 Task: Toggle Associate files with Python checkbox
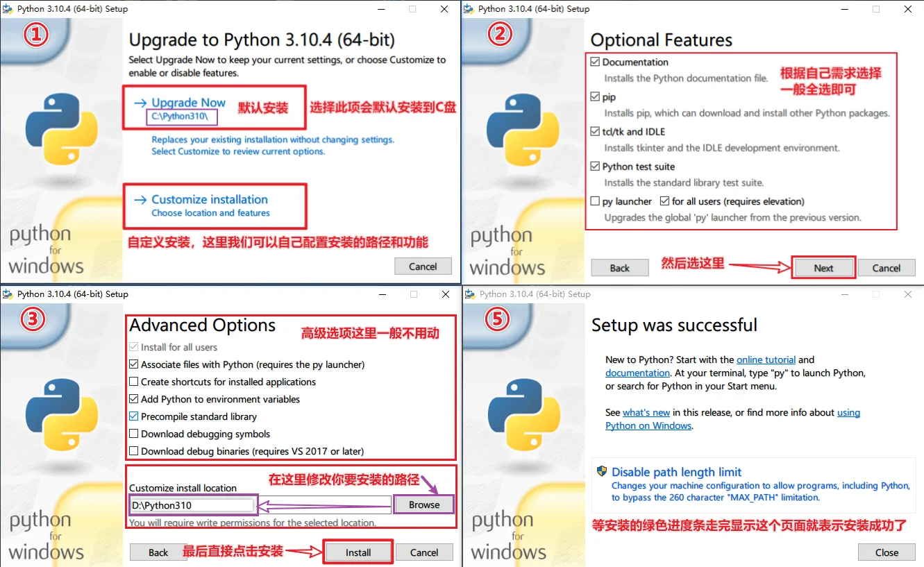point(134,364)
